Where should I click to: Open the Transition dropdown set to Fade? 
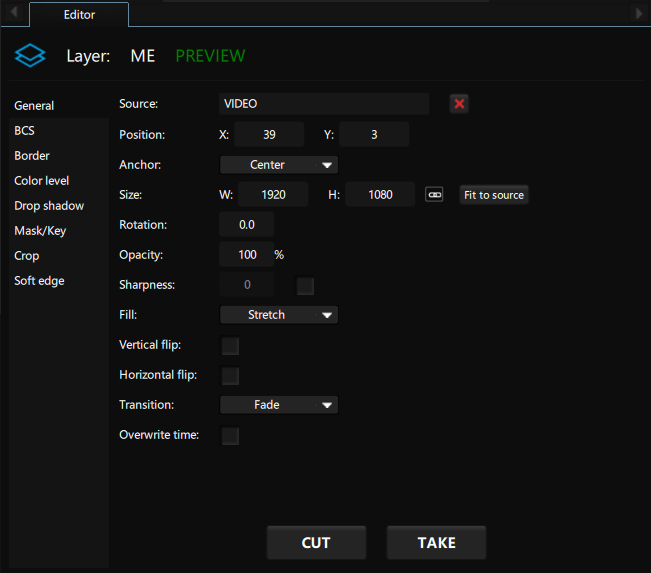[279, 405]
